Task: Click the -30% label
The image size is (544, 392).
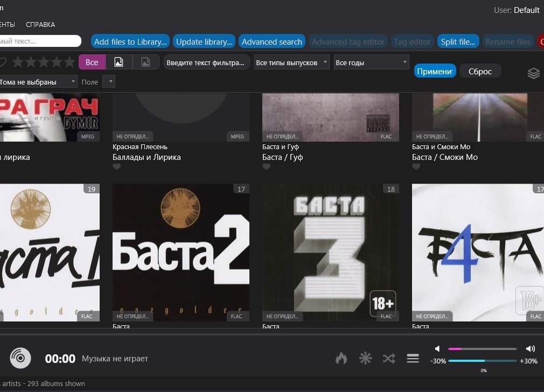Action: 438,361
